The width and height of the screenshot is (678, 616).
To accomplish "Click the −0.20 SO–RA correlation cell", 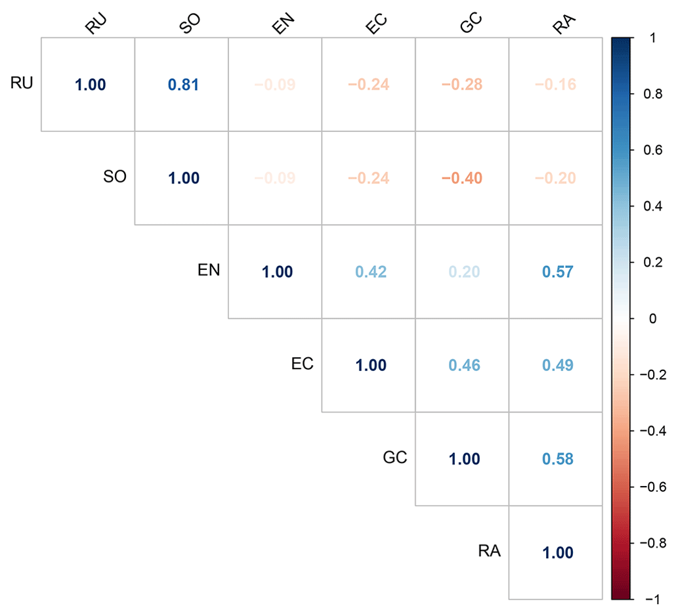I will point(557,178).
